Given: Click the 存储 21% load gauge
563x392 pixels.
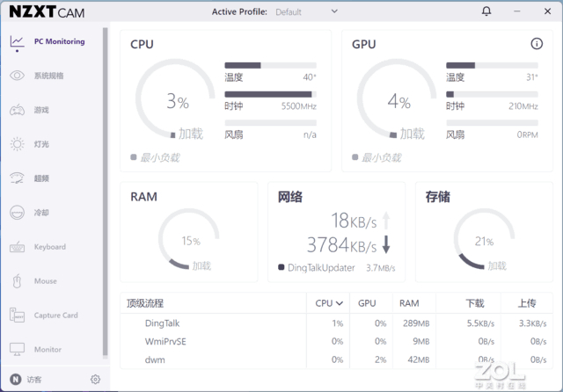Looking at the screenshot, I should pyautogui.click(x=484, y=239).
